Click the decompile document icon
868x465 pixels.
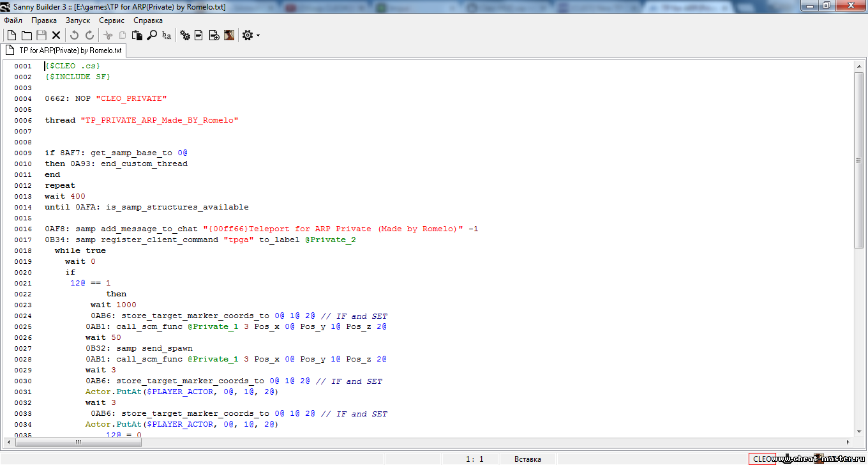pos(199,36)
